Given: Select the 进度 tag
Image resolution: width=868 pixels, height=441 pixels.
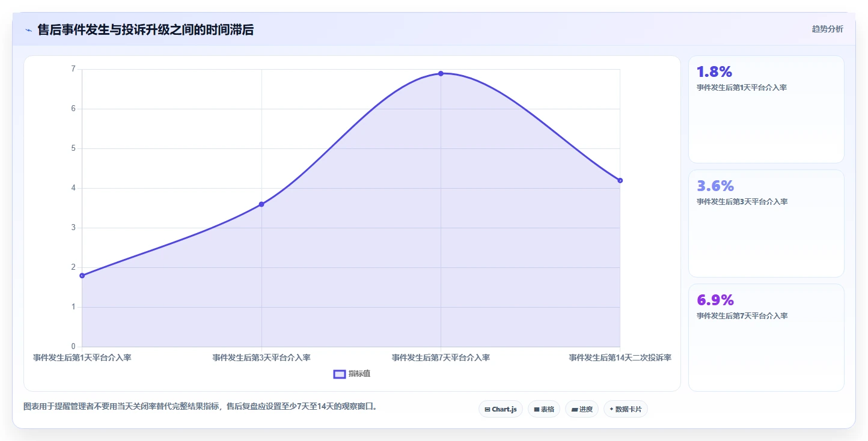Looking at the screenshot, I should (x=582, y=409).
